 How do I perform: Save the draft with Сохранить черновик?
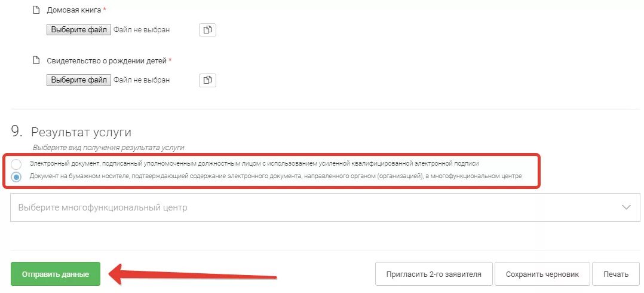542,274
